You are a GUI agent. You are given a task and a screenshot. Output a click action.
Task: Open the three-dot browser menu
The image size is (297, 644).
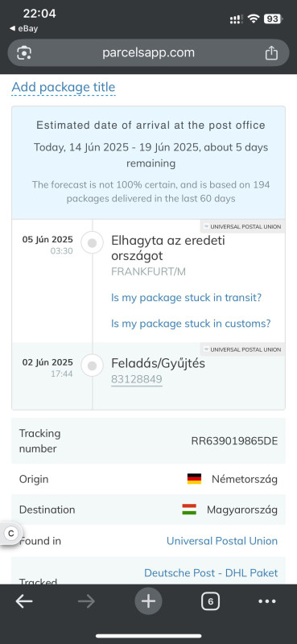pyautogui.click(x=267, y=601)
